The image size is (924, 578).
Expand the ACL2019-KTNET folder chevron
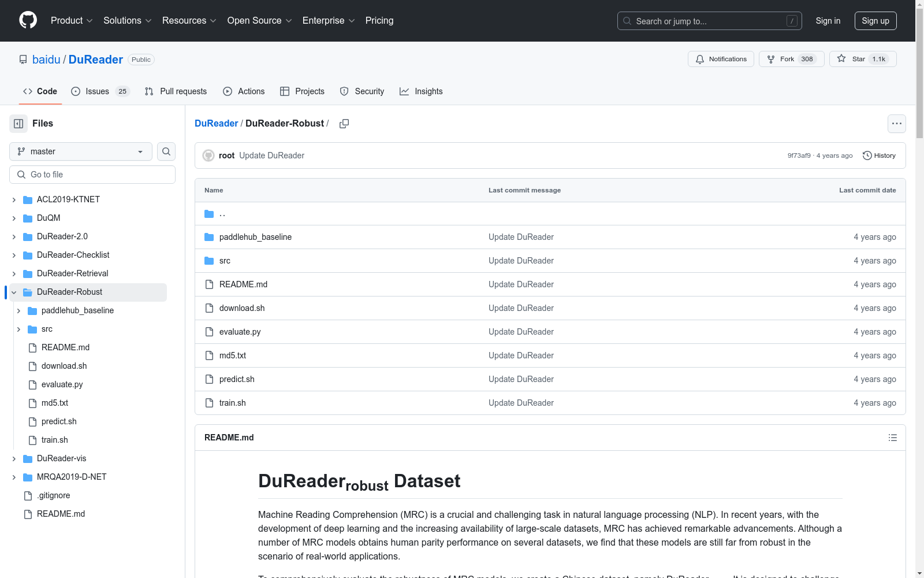tap(14, 199)
